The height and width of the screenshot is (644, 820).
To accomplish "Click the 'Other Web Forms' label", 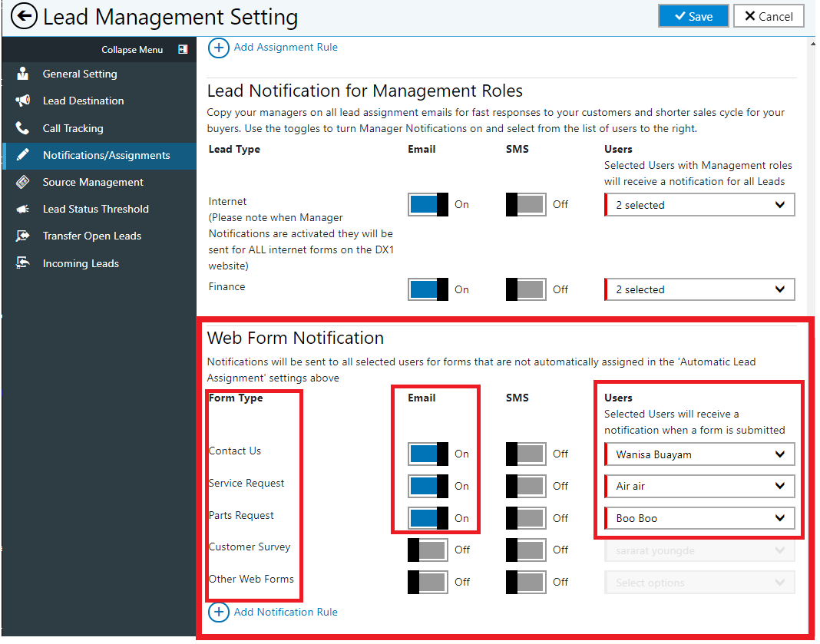I will 251,580.
